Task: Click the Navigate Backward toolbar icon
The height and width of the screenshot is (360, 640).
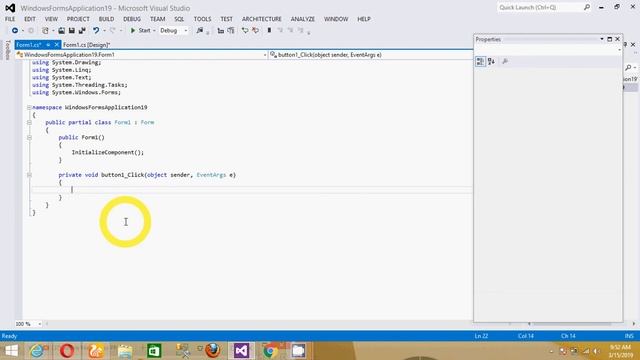Action: point(15,30)
